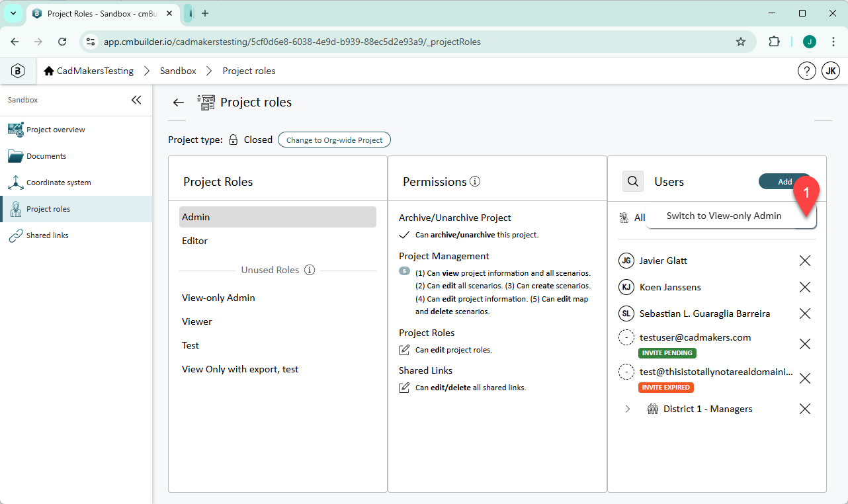Click the home icon in breadcrumb
The width and height of the screenshot is (848, 504).
49,71
